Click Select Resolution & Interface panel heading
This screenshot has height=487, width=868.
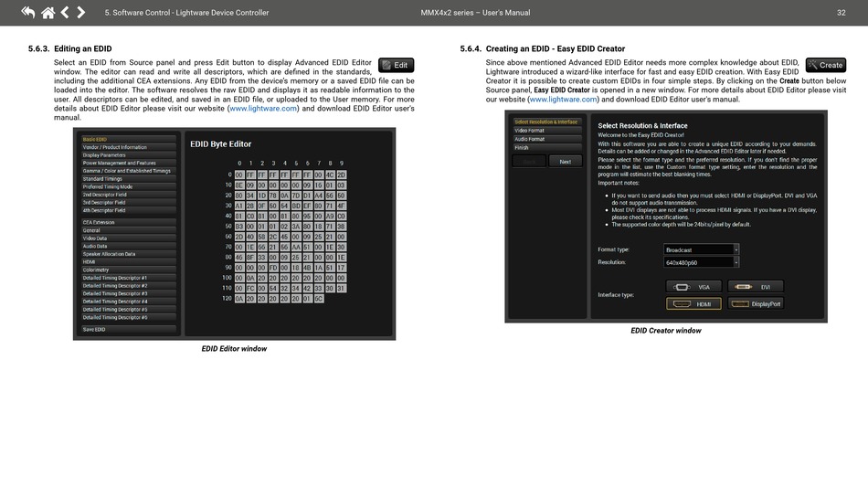coord(642,125)
